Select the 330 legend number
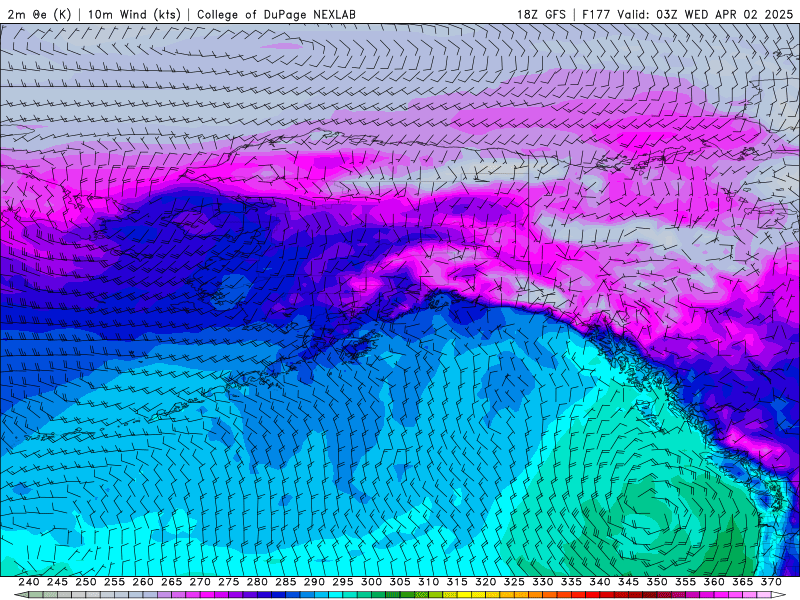This screenshot has height=600, width=800. (543, 582)
